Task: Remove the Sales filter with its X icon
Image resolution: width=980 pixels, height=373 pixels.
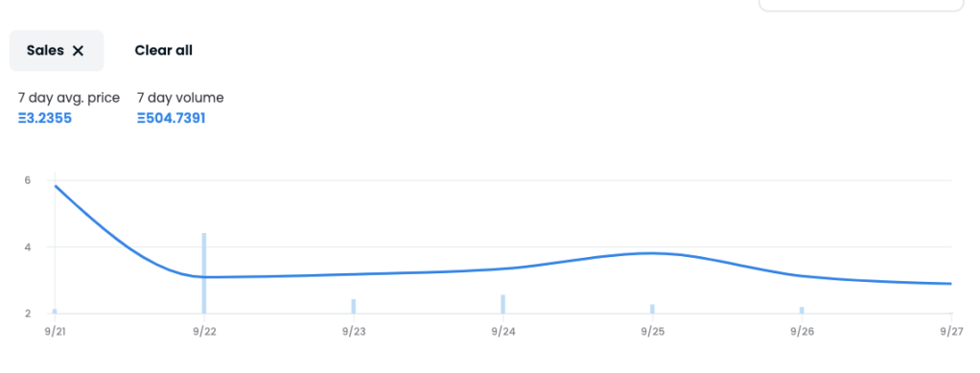Action: pyautogui.click(x=78, y=51)
